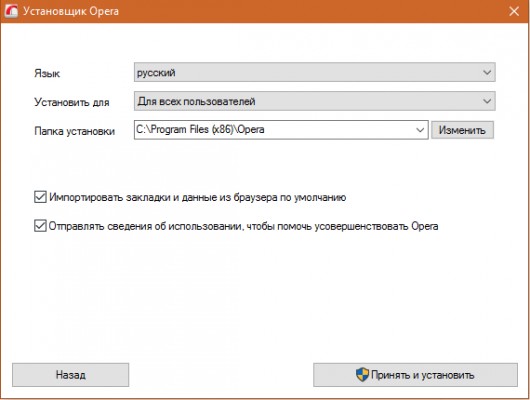Viewport: 530px width, 400px height.
Task: Expand the install folder history arrow
Action: point(420,130)
